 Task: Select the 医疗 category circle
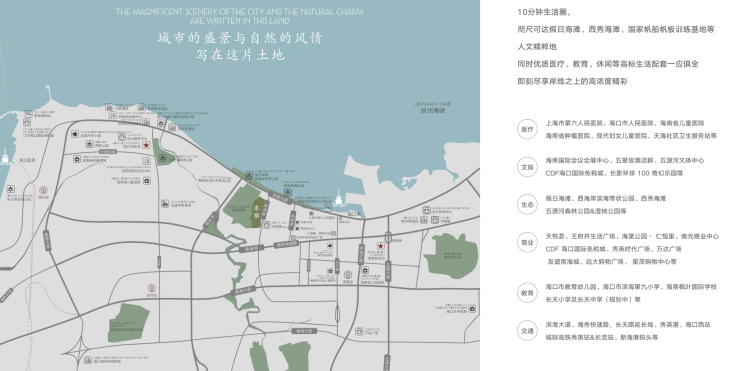(527, 129)
